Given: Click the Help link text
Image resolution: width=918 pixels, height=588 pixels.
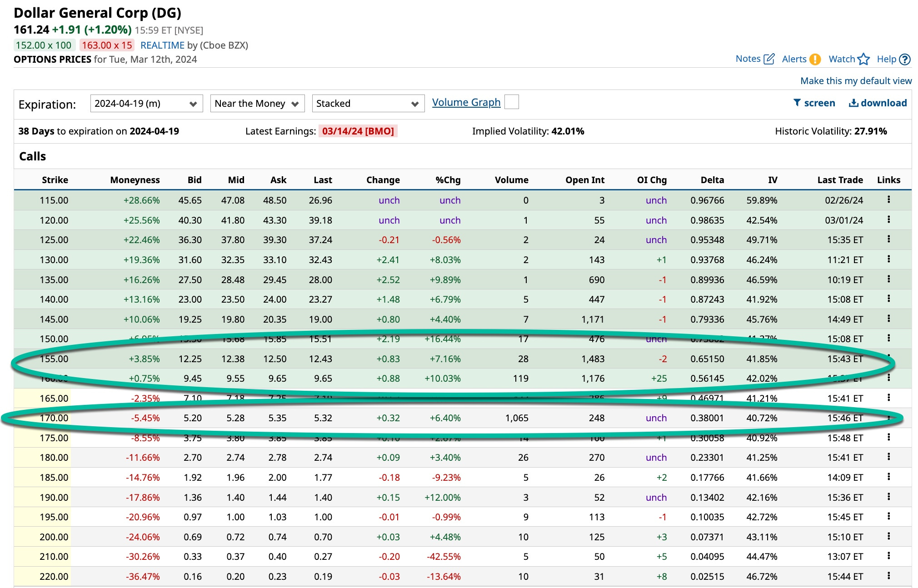Looking at the screenshot, I should tap(886, 59).
